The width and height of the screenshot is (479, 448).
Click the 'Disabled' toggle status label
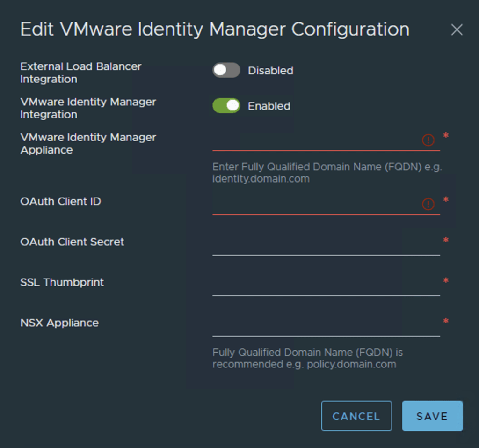270,71
